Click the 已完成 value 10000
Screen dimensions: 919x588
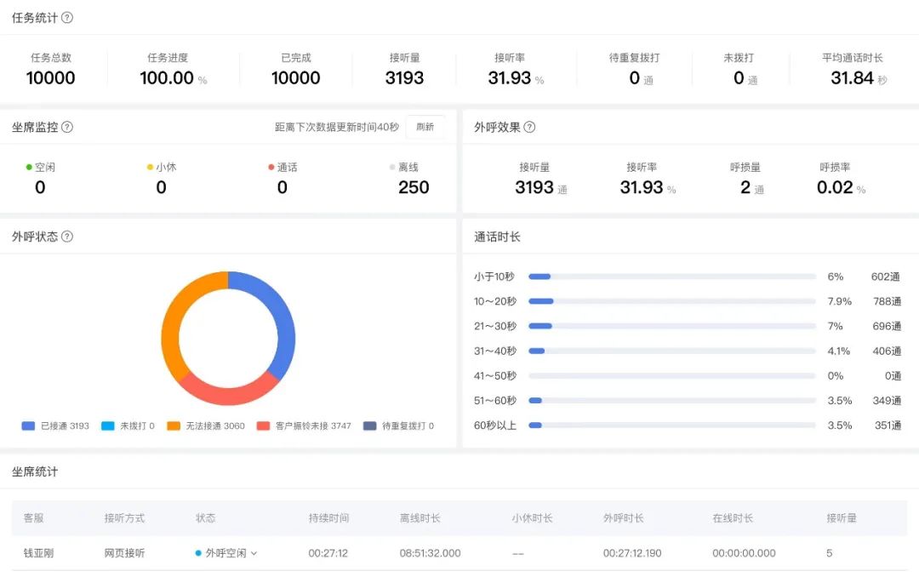[295, 77]
